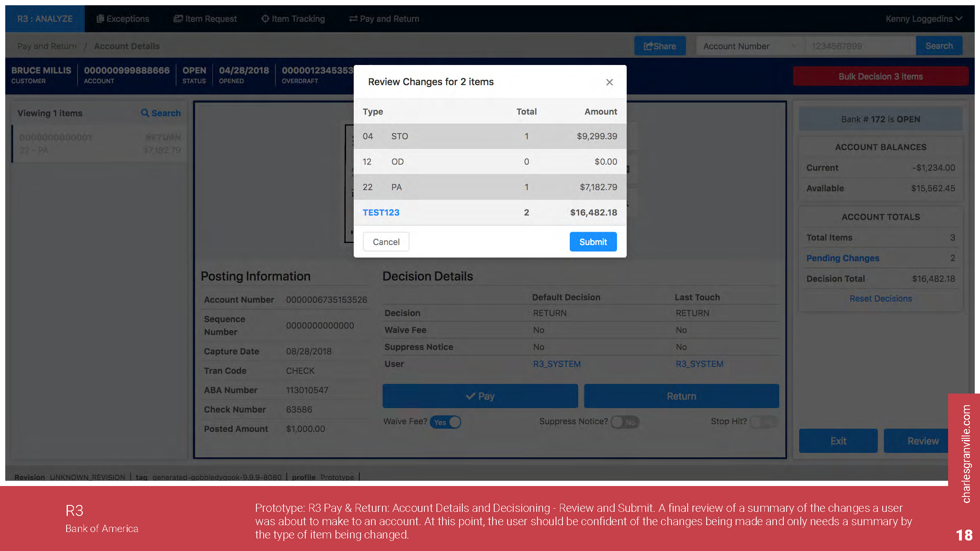
Task: Cancel the review changes dialog
Action: 386,242
